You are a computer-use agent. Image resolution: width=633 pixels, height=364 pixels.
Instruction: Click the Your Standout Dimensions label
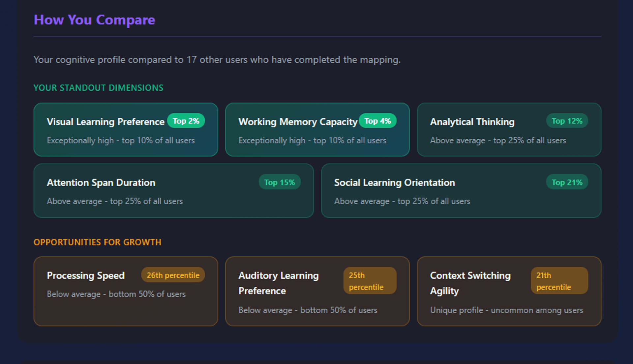[x=98, y=88]
